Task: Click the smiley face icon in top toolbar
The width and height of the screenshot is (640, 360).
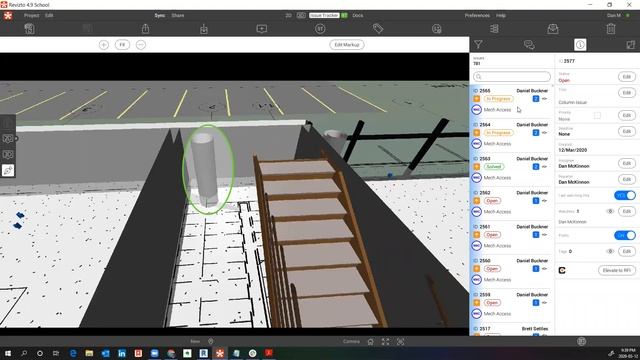Action: 436,29
